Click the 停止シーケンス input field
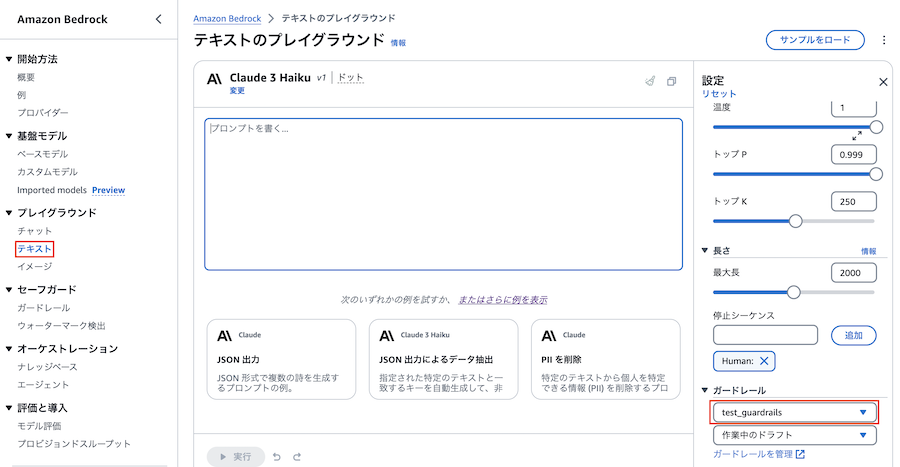 (x=765, y=335)
